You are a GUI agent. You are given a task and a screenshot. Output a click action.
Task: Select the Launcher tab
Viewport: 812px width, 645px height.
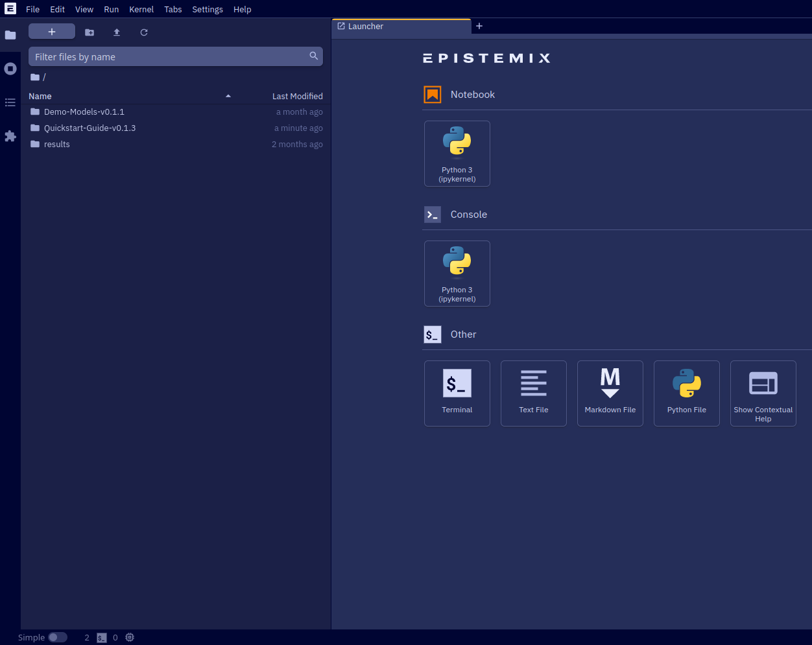402,27
